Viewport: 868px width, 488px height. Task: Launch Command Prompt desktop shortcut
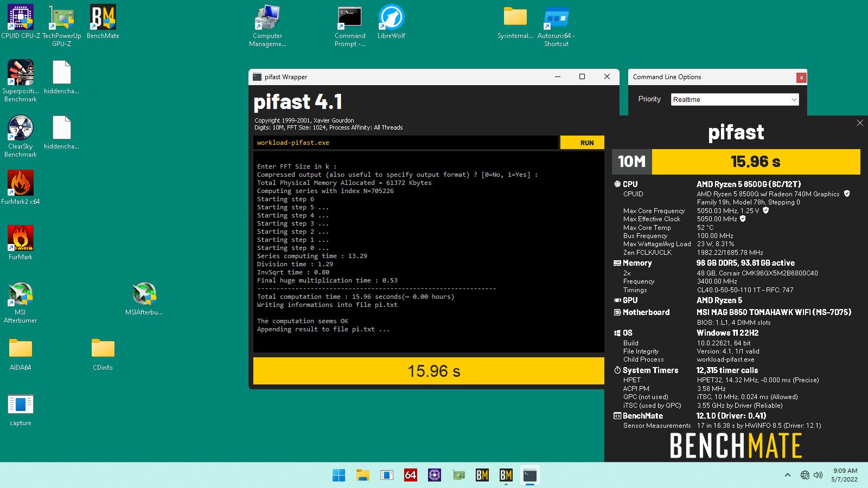tap(350, 25)
